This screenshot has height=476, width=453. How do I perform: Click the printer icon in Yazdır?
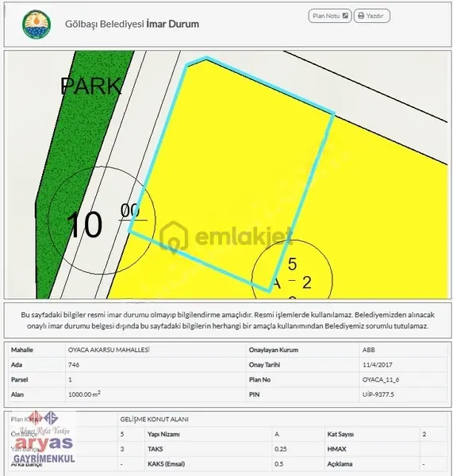(x=361, y=16)
